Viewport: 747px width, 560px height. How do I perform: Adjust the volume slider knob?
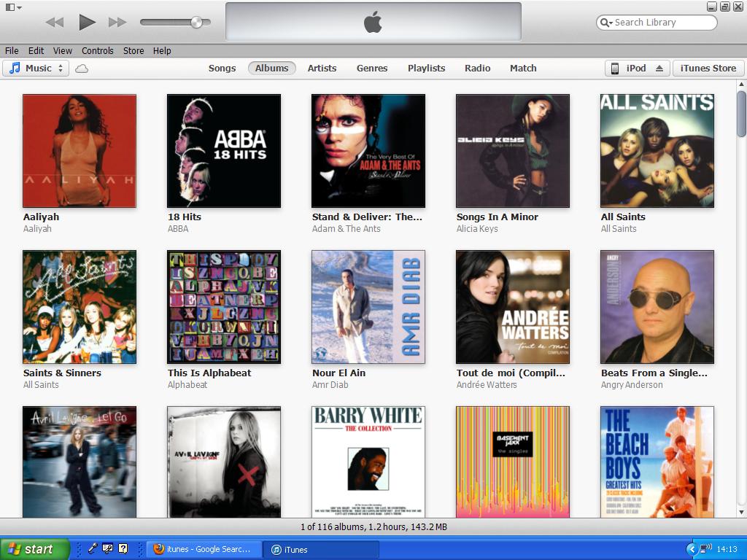(196, 22)
